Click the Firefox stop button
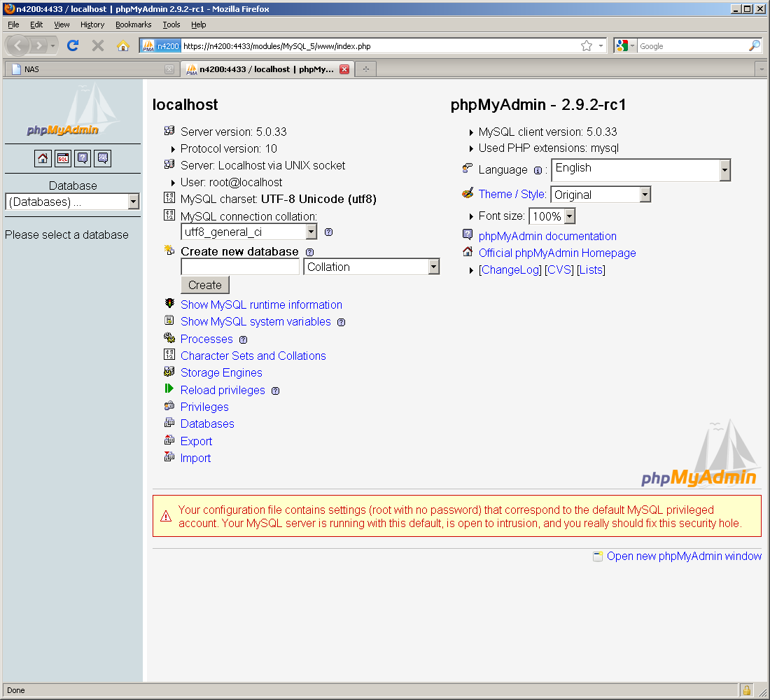 [98, 45]
